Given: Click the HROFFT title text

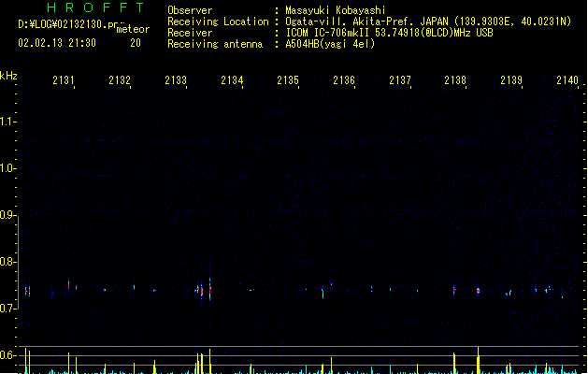Looking at the screenshot, I should tap(95, 7).
